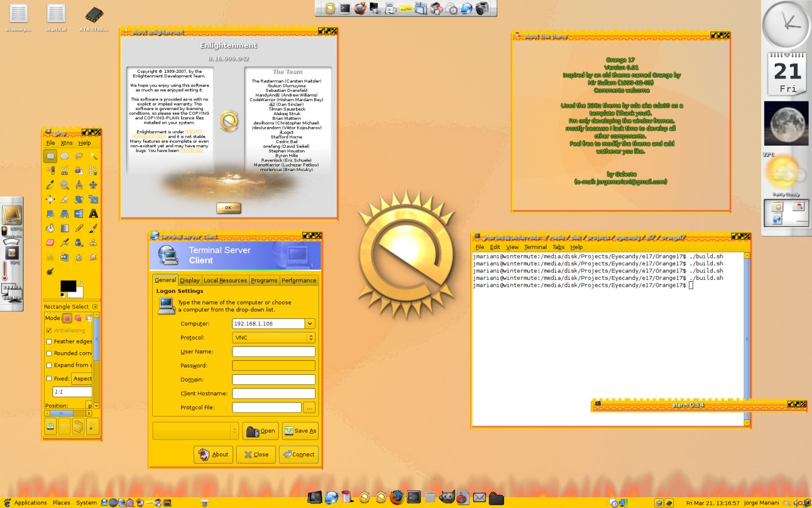Enable the Expand from center checkbox

(49, 365)
